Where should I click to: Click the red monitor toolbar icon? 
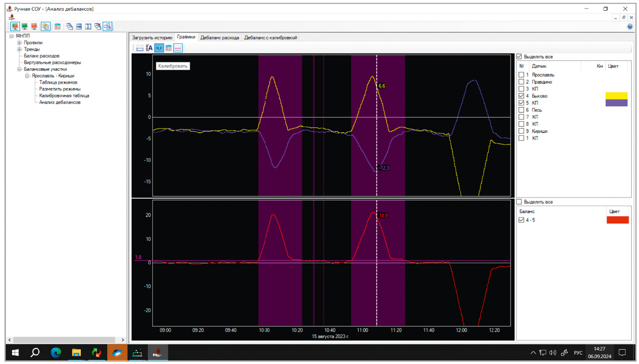34,26
